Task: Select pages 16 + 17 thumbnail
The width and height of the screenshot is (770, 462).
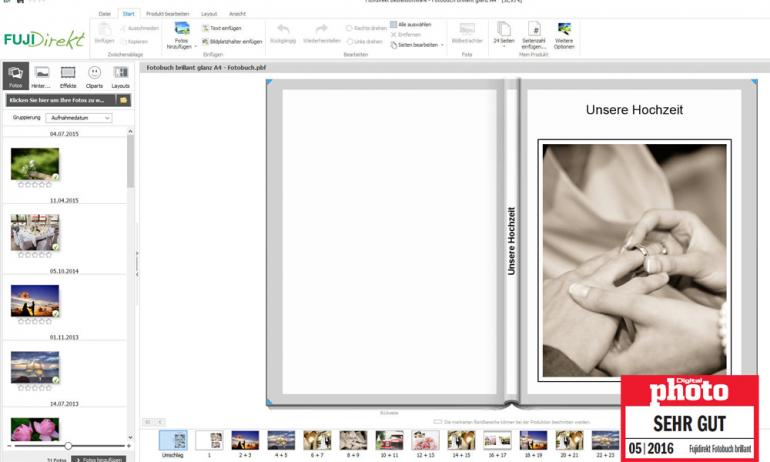Action: 497,440
